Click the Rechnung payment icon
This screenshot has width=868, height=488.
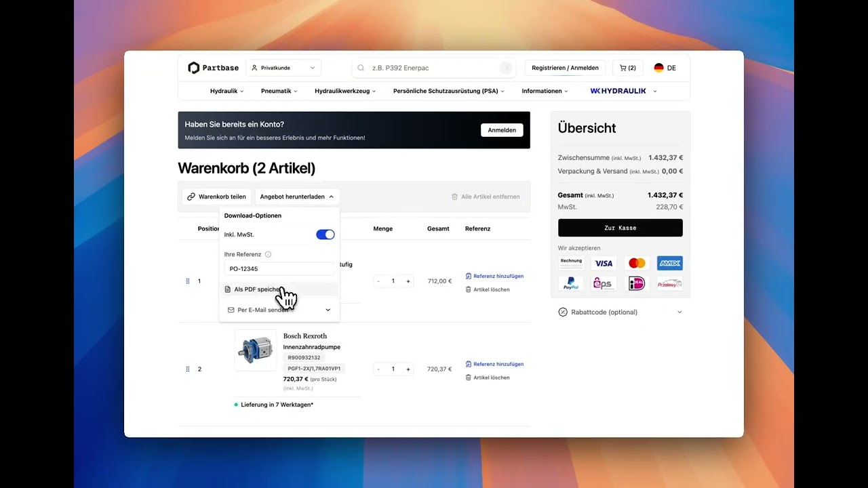(x=571, y=263)
